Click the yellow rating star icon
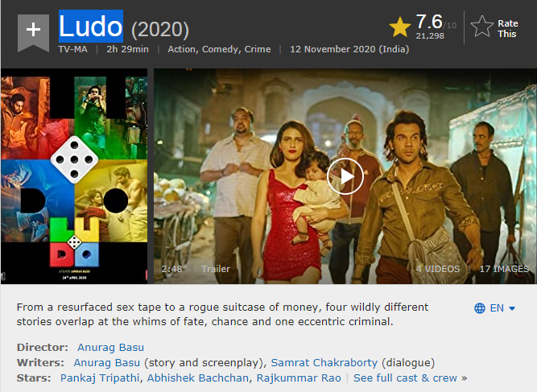Screen dimensions: 537x392 tap(399, 27)
